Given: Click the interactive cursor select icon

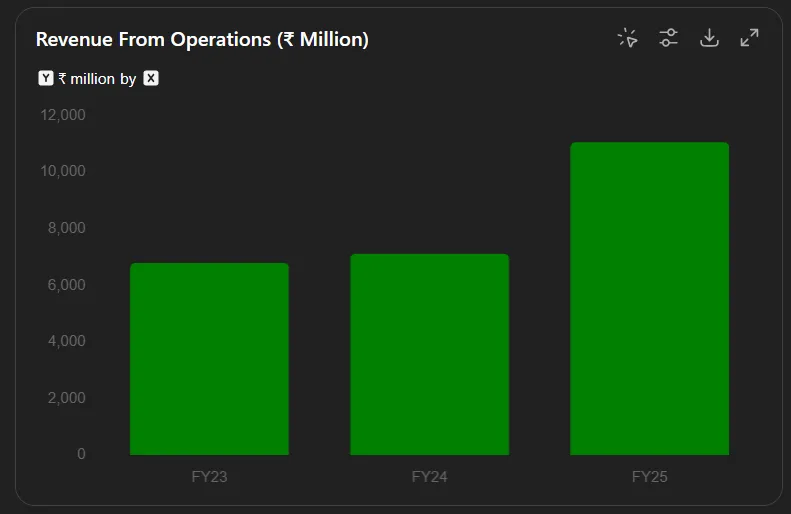Looking at the screenshot, I should click(x=628, y=38).
